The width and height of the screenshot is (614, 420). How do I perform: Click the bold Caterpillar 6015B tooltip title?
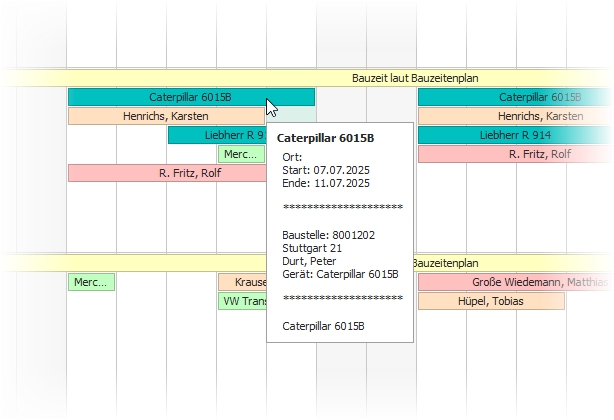point(325,139)
